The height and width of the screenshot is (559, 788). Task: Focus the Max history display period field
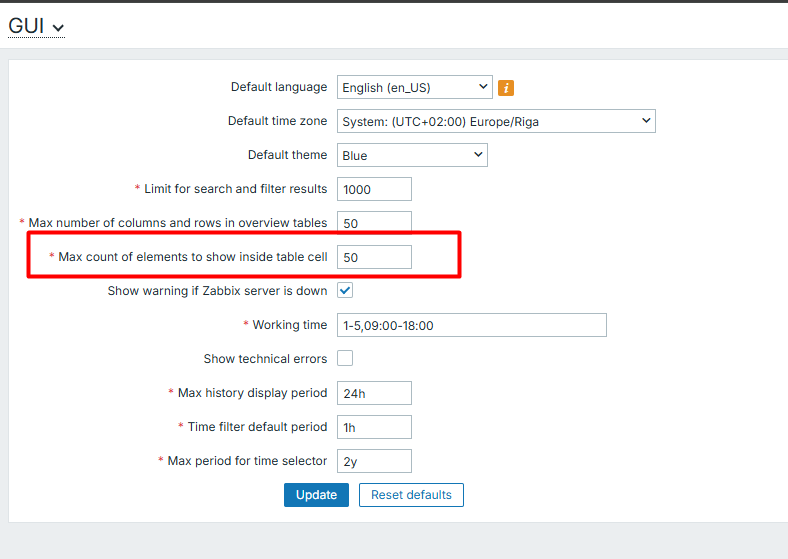374,393
